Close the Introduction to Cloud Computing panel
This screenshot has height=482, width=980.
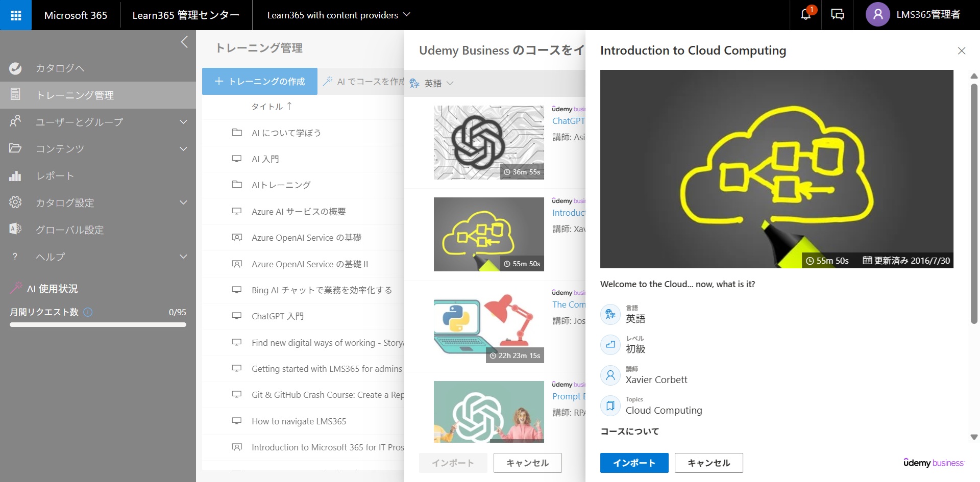click(x=962, y=51)
